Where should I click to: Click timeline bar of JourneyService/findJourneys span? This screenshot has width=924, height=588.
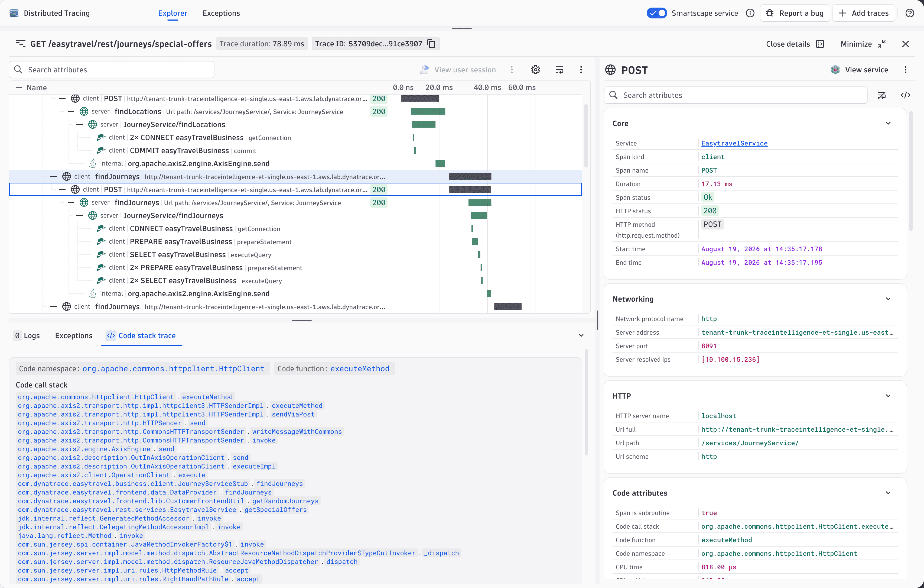coord(479,215)
